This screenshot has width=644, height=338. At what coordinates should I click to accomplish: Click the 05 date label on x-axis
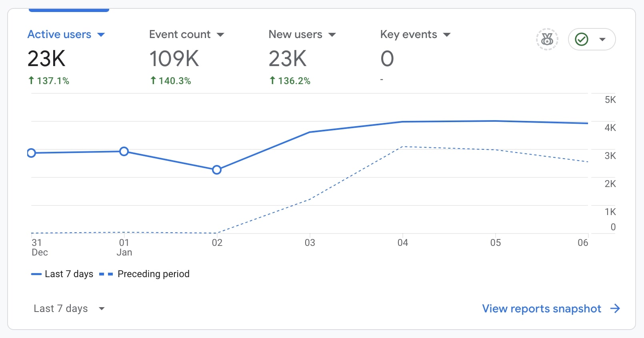click(496, 243)
